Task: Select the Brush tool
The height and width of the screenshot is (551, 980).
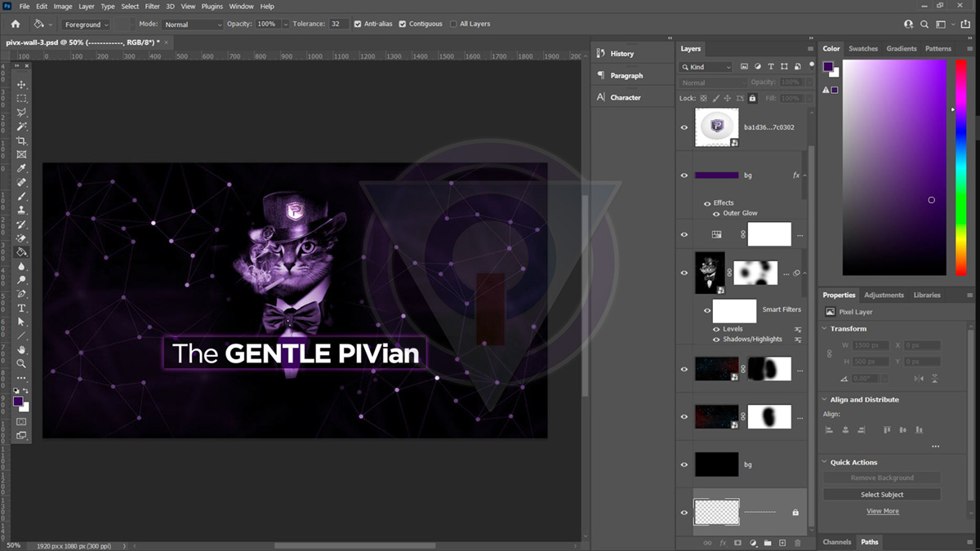Action: [x=22, y=197]
